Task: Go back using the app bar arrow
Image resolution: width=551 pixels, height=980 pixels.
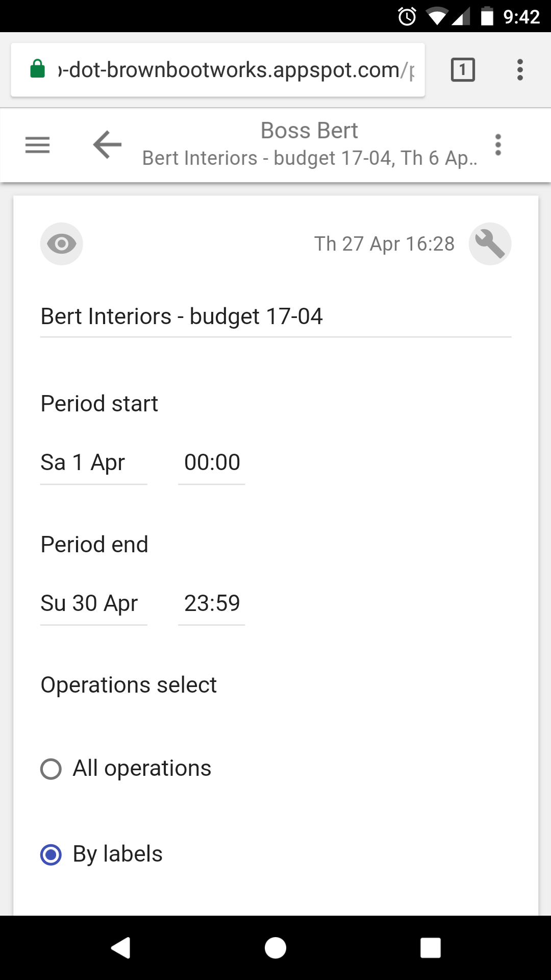Action: click(107, 145)
